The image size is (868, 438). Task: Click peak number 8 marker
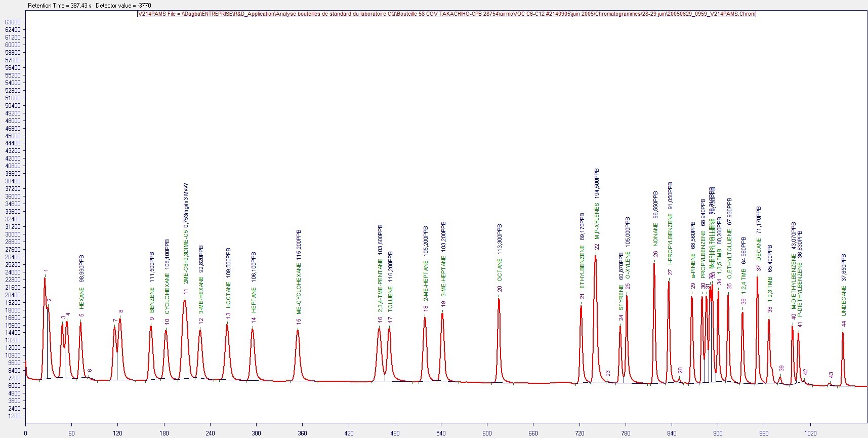click(x=120, y=311)
